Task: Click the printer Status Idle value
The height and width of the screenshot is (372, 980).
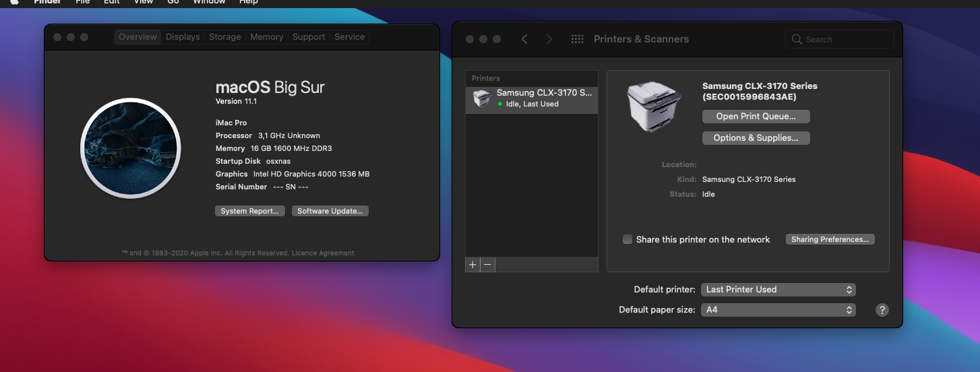Action: tap(708, 194)
